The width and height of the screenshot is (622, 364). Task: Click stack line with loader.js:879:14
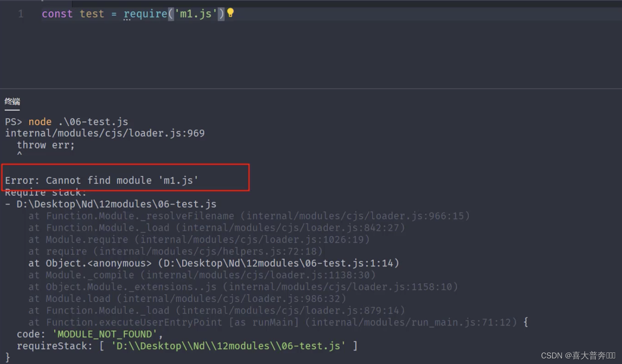point(216,311)
